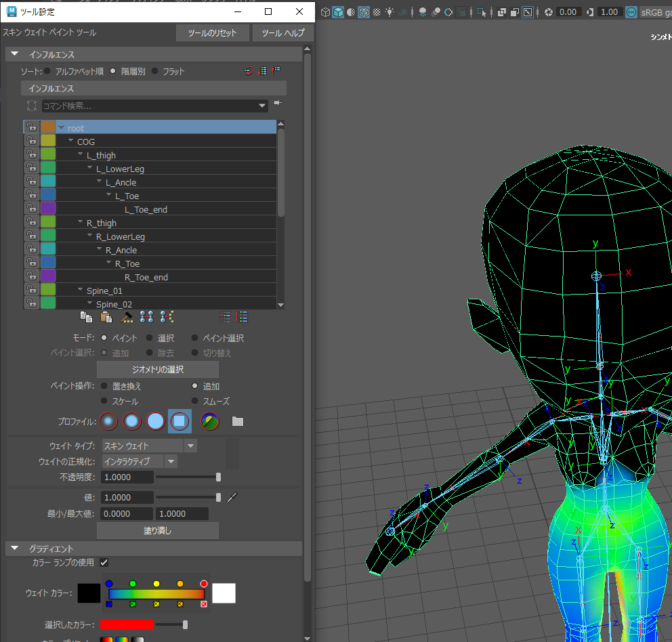This screenshot has height=642, width=672.
Task: Click the reveal selected influence icon
Action: [x=226, y=317]
